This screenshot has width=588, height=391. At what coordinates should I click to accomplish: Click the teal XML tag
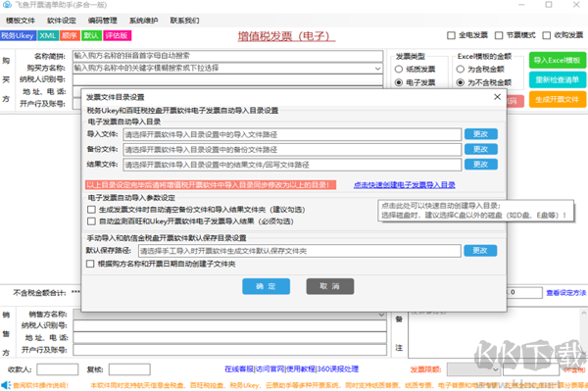coord(48,35)
